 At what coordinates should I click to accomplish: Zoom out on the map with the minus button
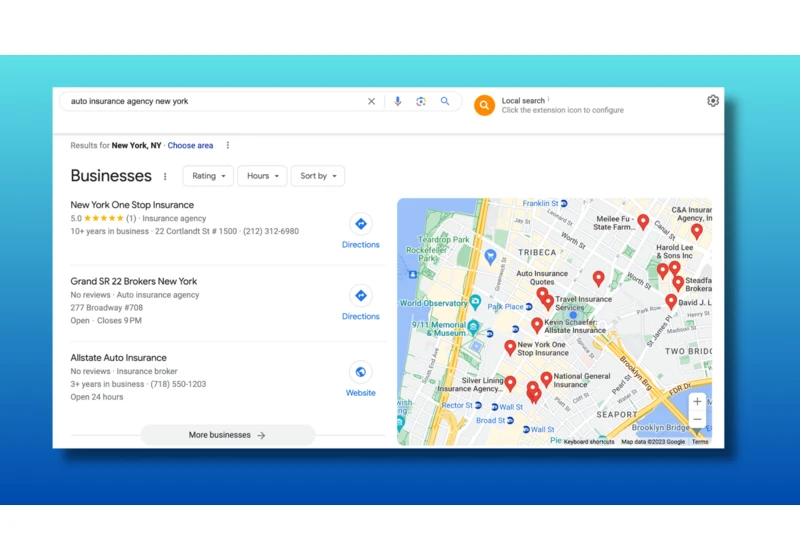[x=697, y=419]
